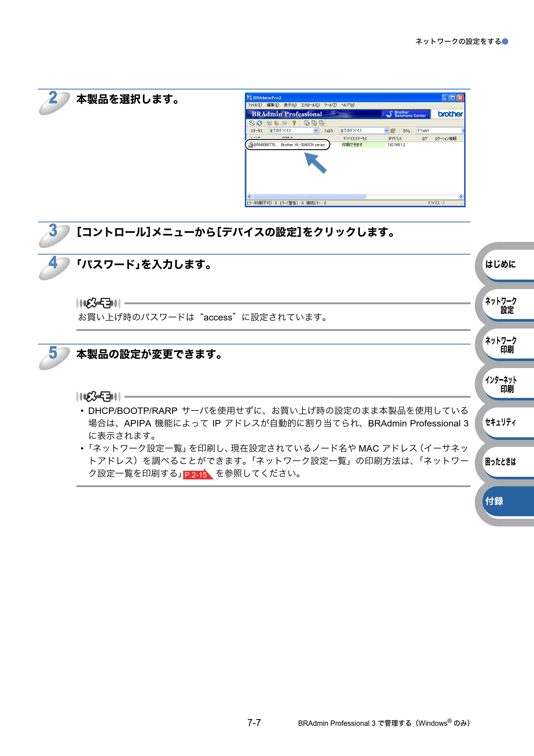Viewport: 534px width, 756px height.
Task: Maximize the BRAdminPro3 window
Action: [x=453, y=97]
